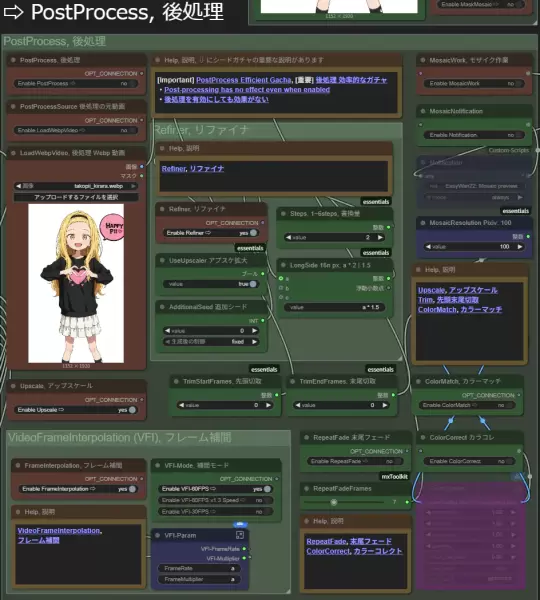This screenshot has height=600, width=540.
Task: Increase the Steps value with its right arrow
Action: pos(380,237)
